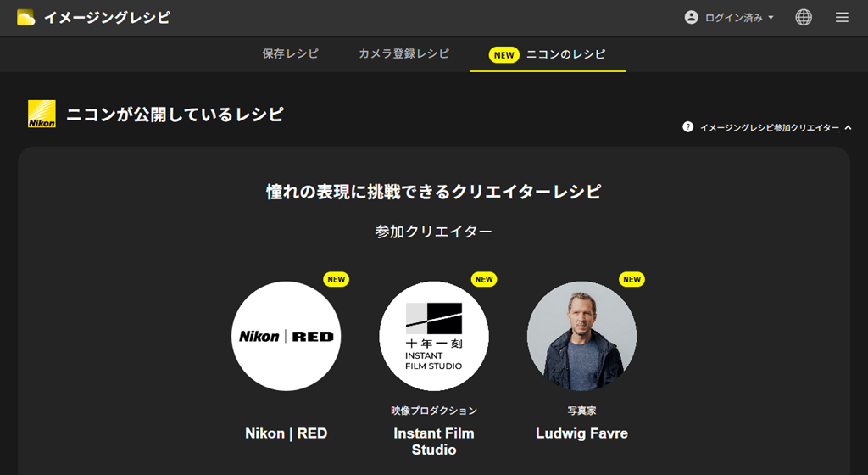Click the Instant Film Studio name link
868x475 pixels.
pos(434,442)
